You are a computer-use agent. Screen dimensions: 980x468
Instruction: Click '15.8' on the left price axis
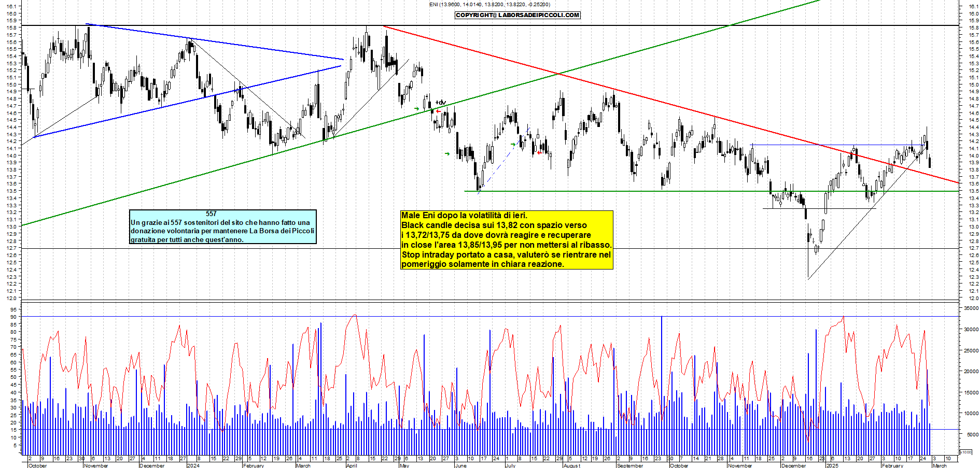11,28
